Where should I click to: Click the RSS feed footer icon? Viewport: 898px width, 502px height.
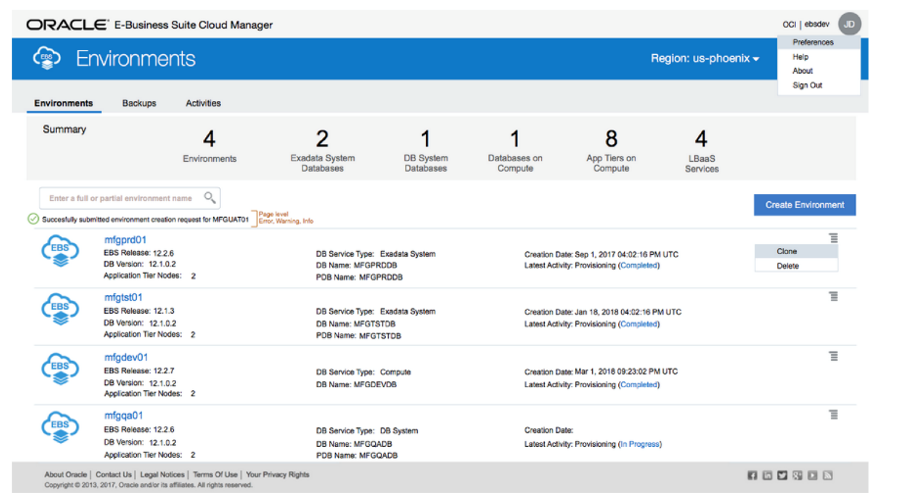(828, 475)
